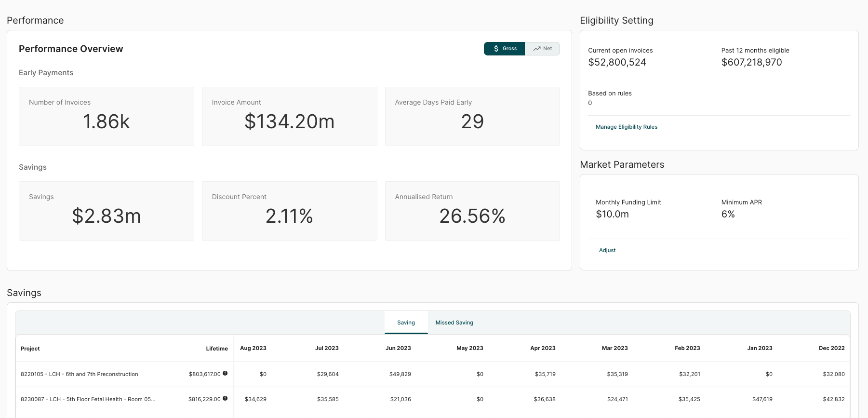
Task: Click help icon beside $803,617.00 lifetime
Action: tap(225, 373)
